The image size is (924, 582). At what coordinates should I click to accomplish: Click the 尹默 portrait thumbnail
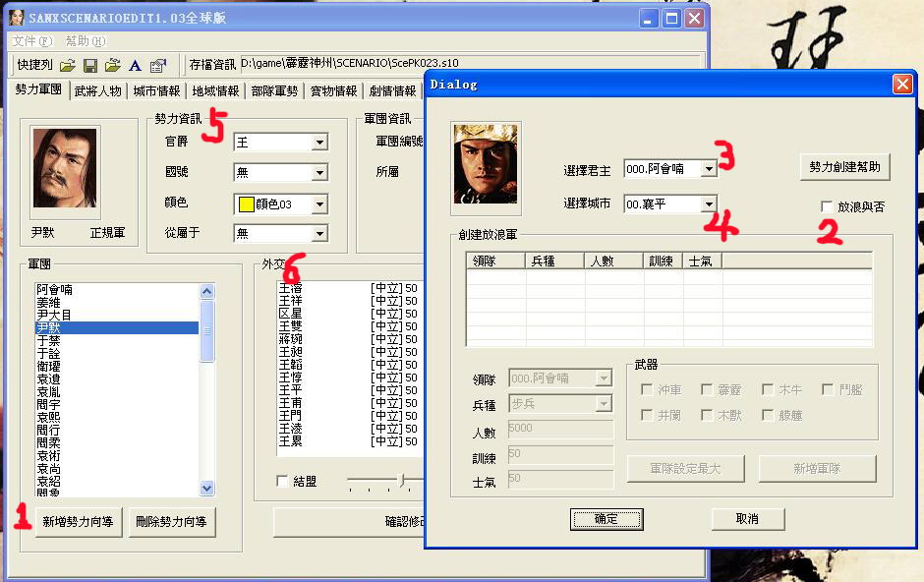[65, 167]
